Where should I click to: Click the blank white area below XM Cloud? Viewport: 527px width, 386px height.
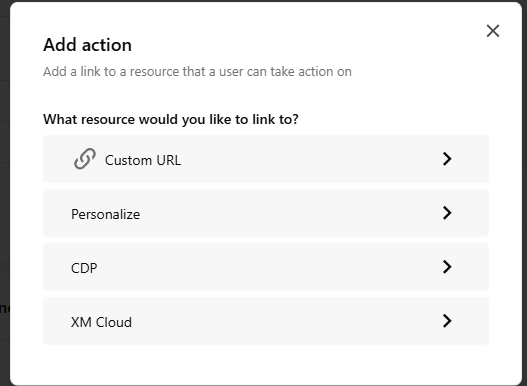[x=266, y=365]
